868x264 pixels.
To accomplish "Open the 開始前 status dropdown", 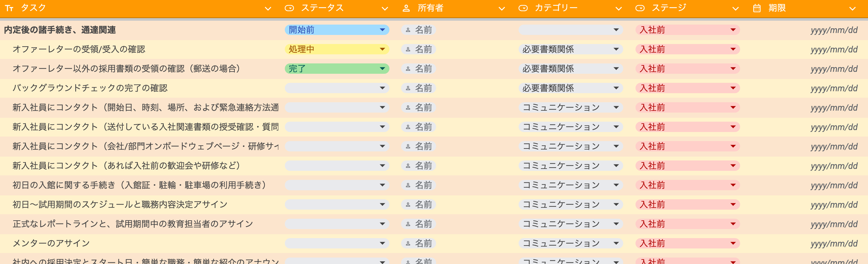I will click(x=336, y=30).
